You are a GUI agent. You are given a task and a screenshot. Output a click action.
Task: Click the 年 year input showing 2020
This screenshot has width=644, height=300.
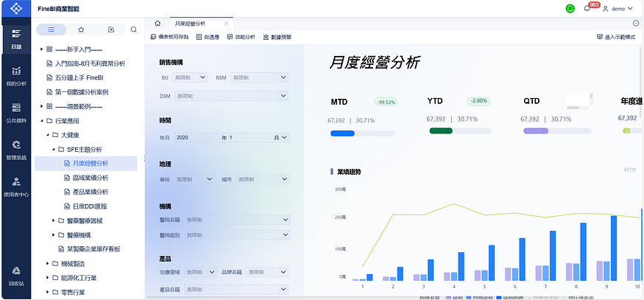click(197, 138)
